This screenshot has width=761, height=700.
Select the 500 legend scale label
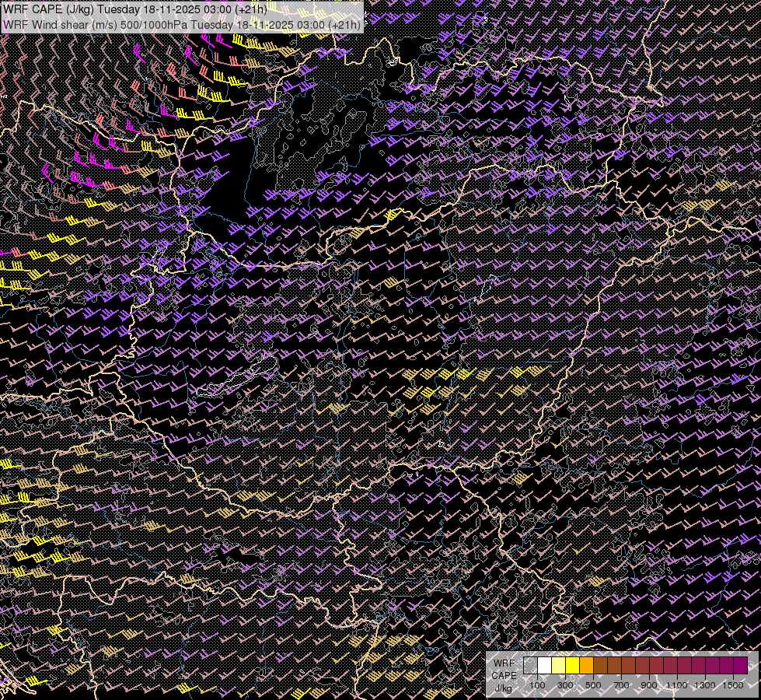[x=593, y=685]
